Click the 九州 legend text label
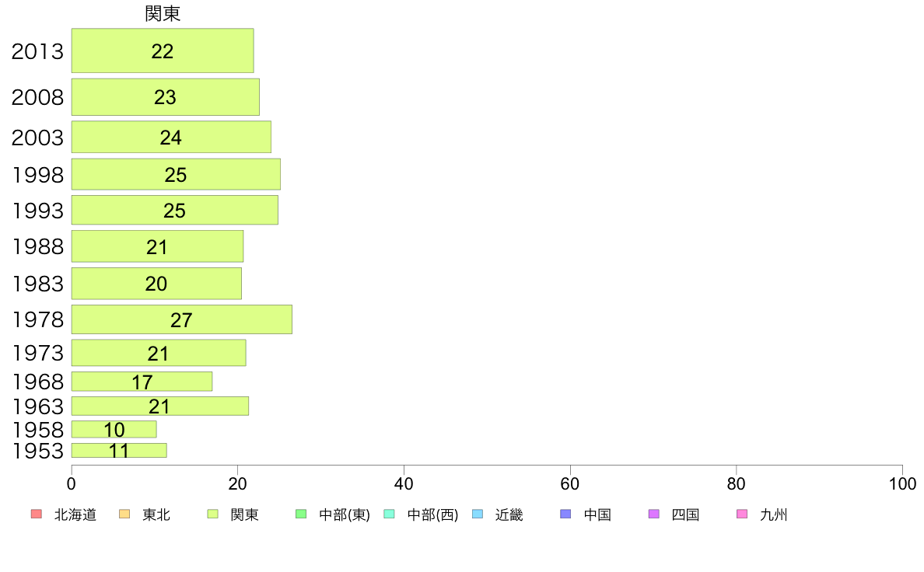Viewport: 924px width, 572px height. tap(774, 514)
